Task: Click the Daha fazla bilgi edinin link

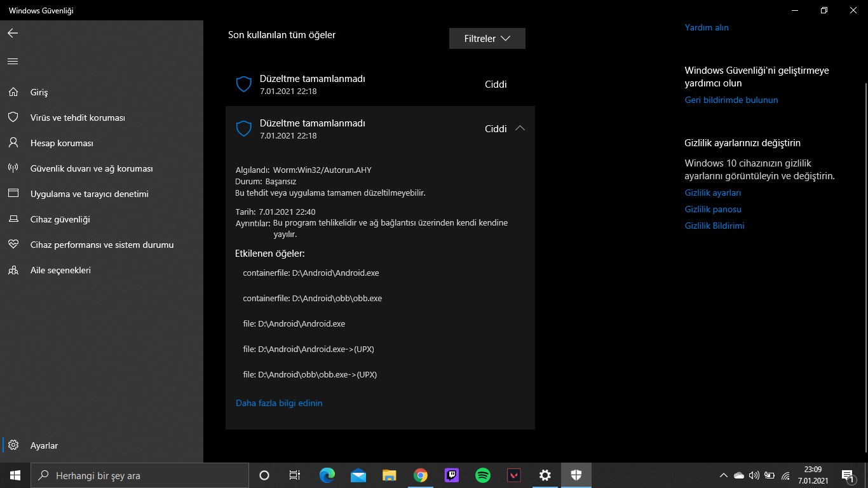Action: pos(279,403)
